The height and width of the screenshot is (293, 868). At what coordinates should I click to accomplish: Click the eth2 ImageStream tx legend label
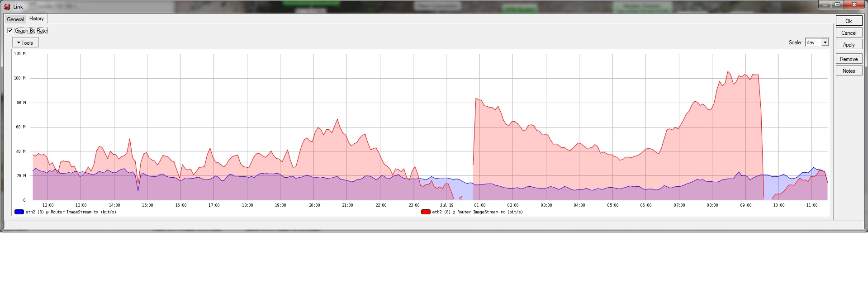[x=71, y=212]
